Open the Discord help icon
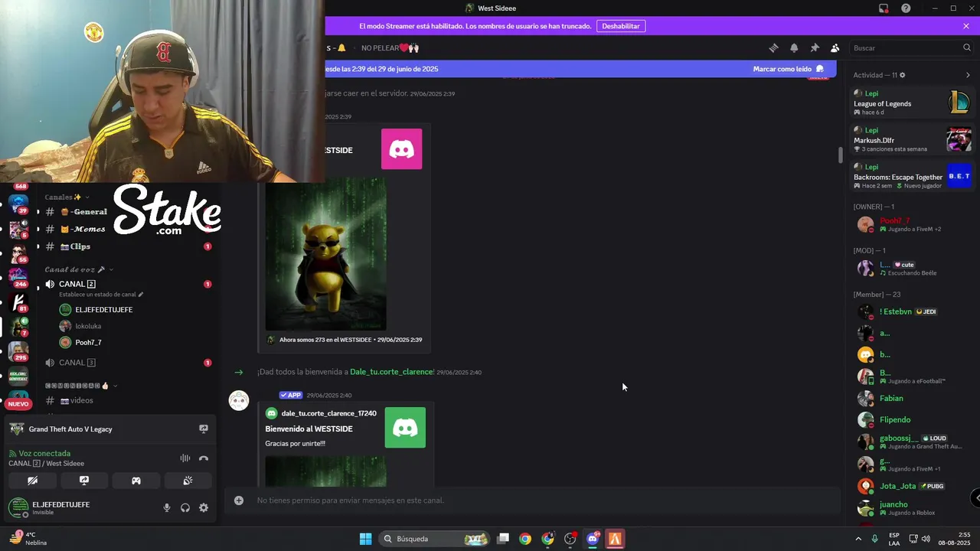 click(906, 8)
